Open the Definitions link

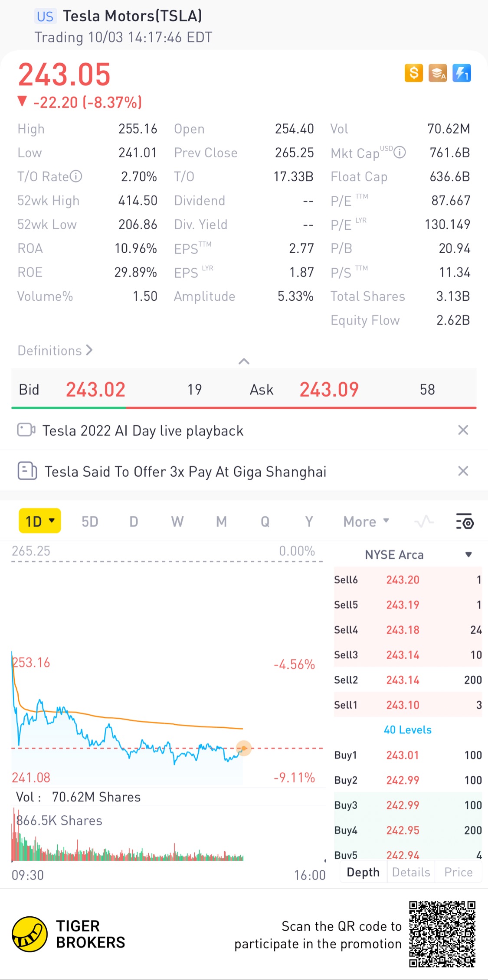pos(55,350)
